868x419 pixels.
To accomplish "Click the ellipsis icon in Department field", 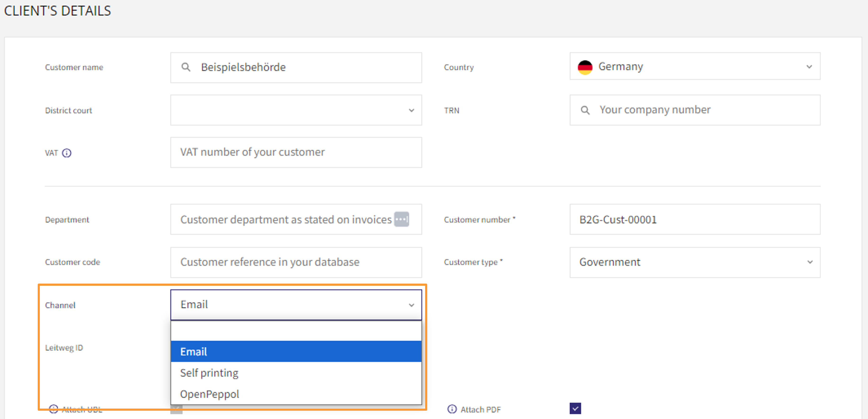I will (x=402, y=219).
